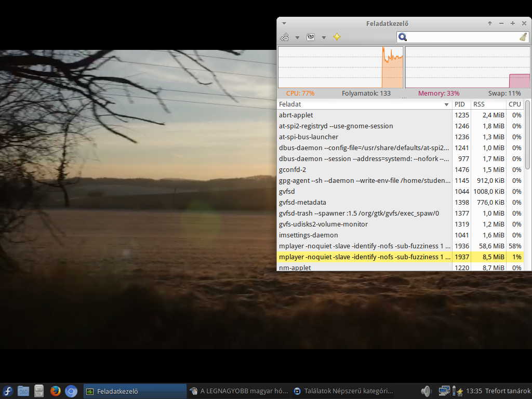The height and width of the screenshot is (399, 532).
Task: Click the CPU: 77% status label
Action: tap(300, 94)
